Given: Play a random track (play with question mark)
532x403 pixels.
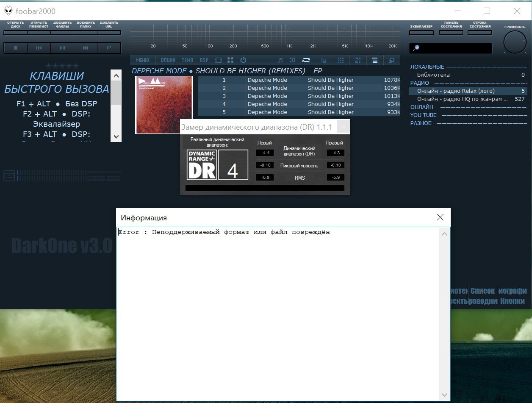Looking at the screenshot, I should 109,48.
